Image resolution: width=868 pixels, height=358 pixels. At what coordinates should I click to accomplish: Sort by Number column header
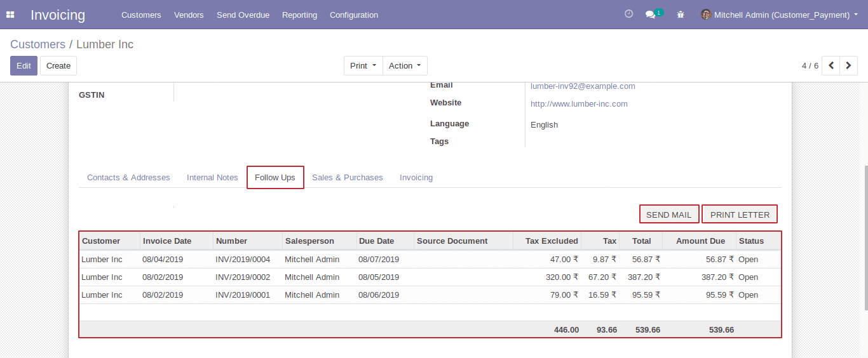[248, 241]
